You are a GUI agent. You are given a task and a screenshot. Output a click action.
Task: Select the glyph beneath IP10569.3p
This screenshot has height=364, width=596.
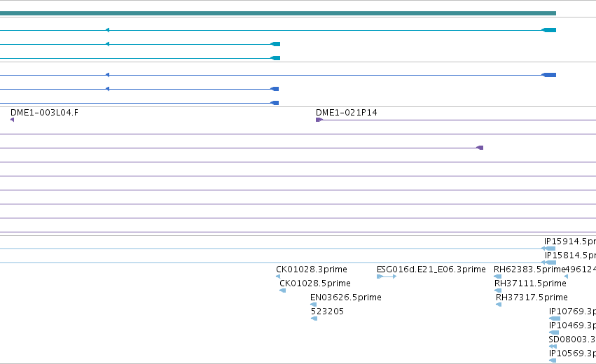click(x=553, y=360)
